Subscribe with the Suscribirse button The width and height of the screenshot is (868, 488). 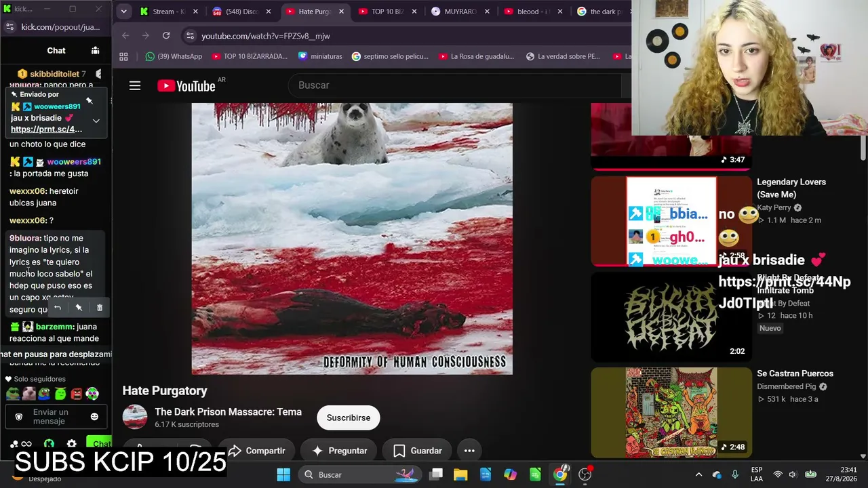click(349, 418)
